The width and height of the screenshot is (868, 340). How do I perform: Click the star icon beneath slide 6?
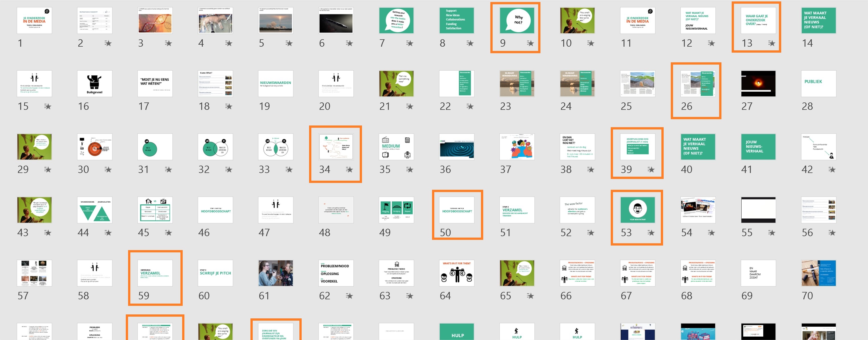[x=349, y=43]
